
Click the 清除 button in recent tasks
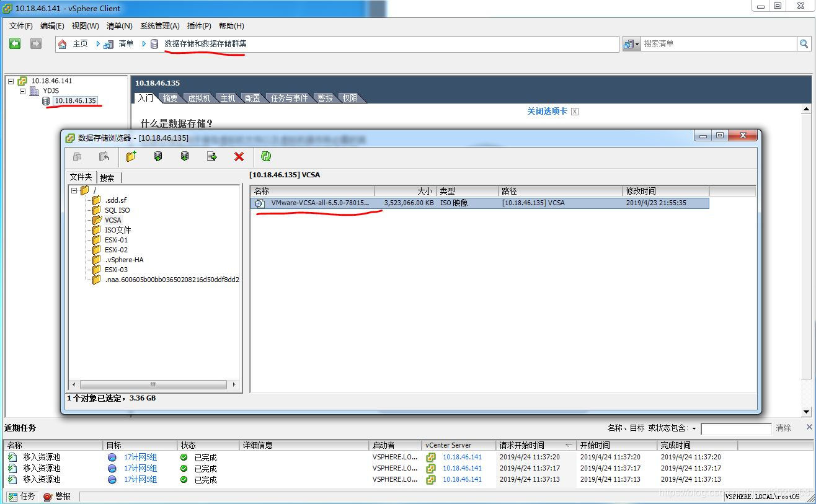784,428
